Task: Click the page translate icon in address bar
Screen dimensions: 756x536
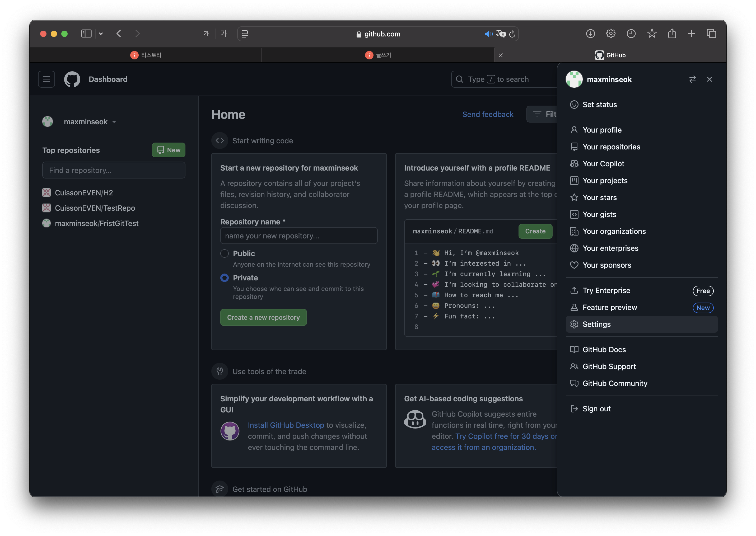Action: (501, 34)
